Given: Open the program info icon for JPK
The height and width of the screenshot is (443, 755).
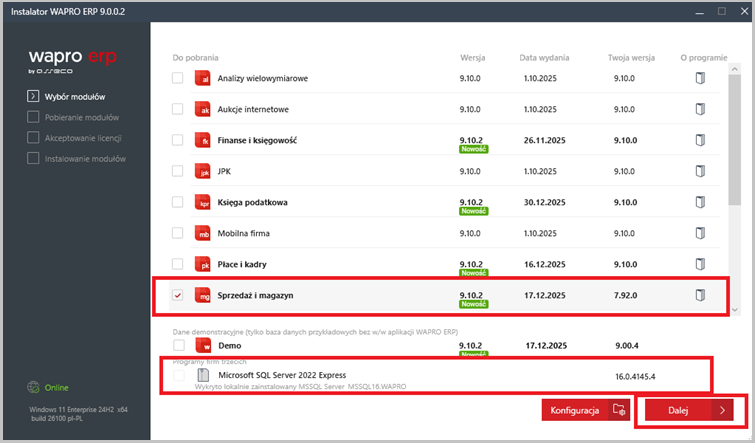Looking at the screenshot, I should [x=701, y=171].
